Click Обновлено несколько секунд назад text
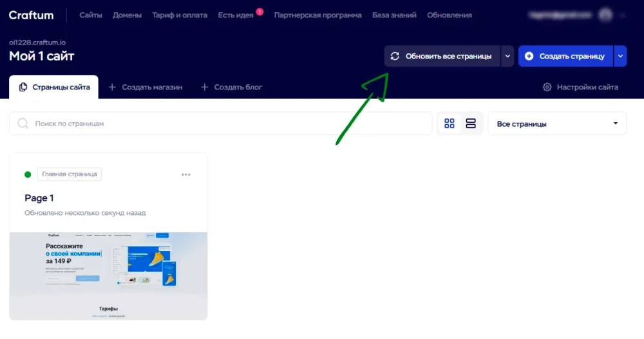The height and width of the screenshot is (339, 644). tap(85, 212)
